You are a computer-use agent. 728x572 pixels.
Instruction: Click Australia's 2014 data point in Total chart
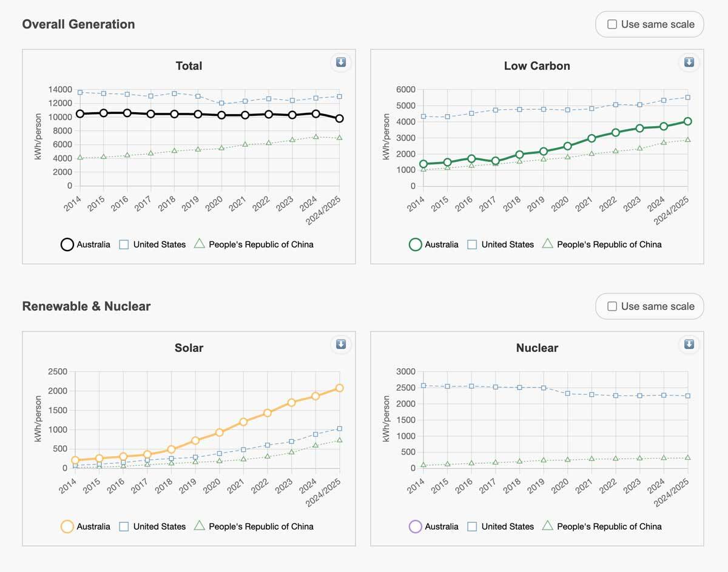pos(79,113)
